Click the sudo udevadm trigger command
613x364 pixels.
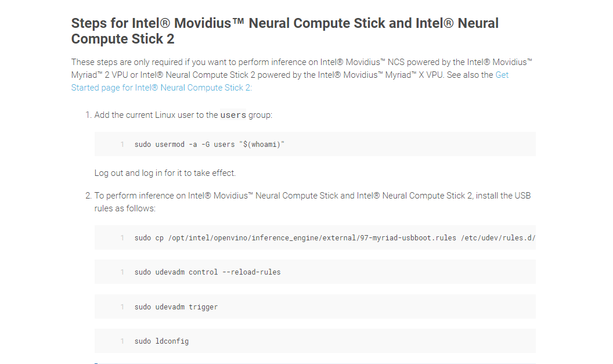(x=176, y=307)
